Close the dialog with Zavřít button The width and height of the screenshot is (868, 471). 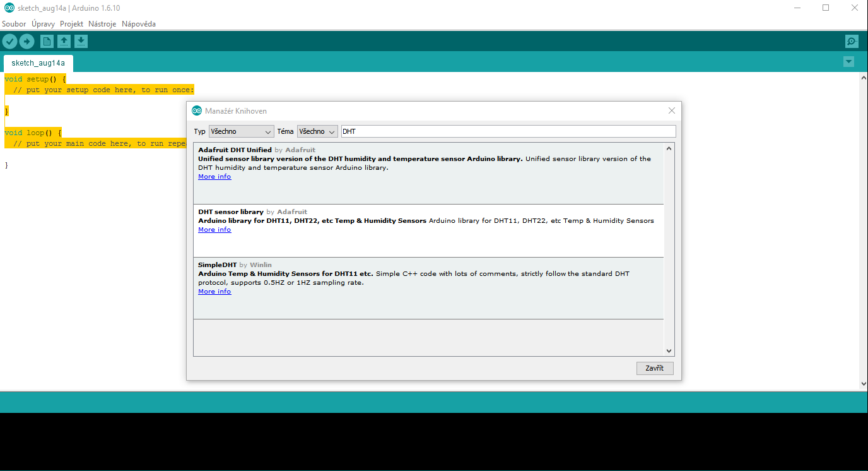654,368
